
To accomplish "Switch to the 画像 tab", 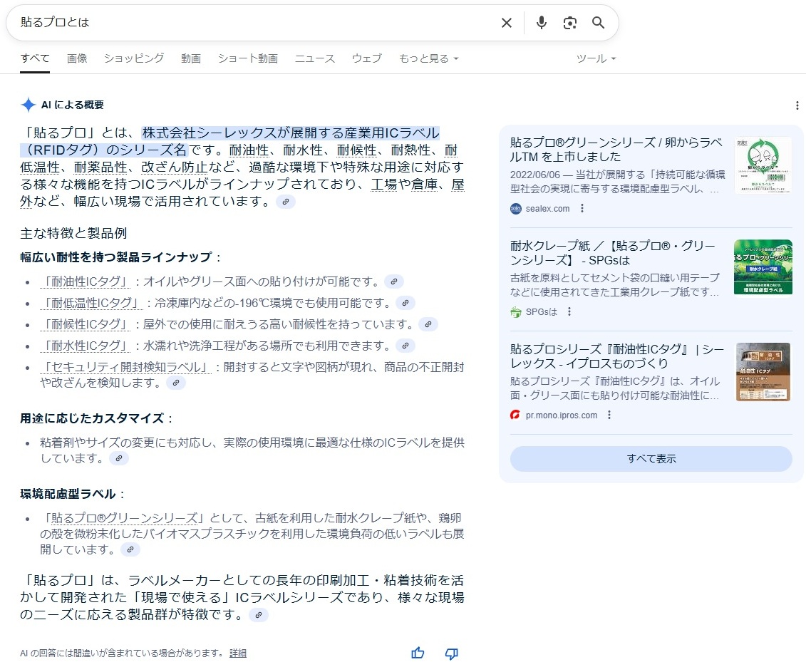I will point(77,58).
